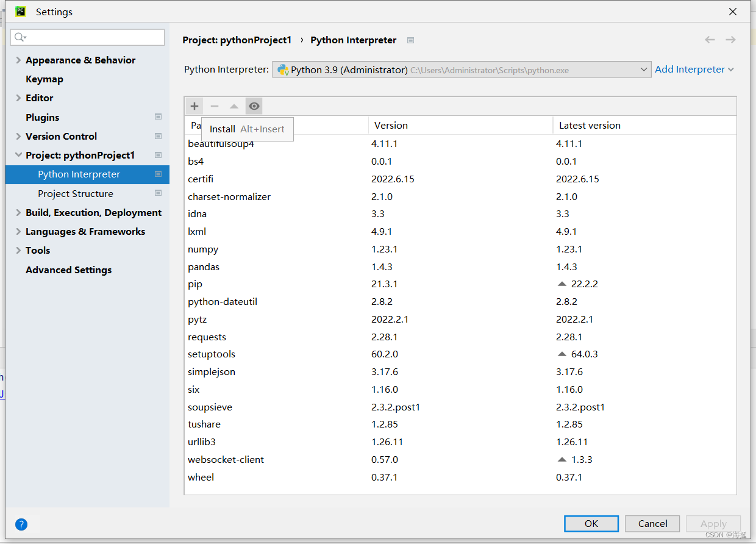Click project-level icon beside Python Interpreter breadcrumb

tap(410, 40)
